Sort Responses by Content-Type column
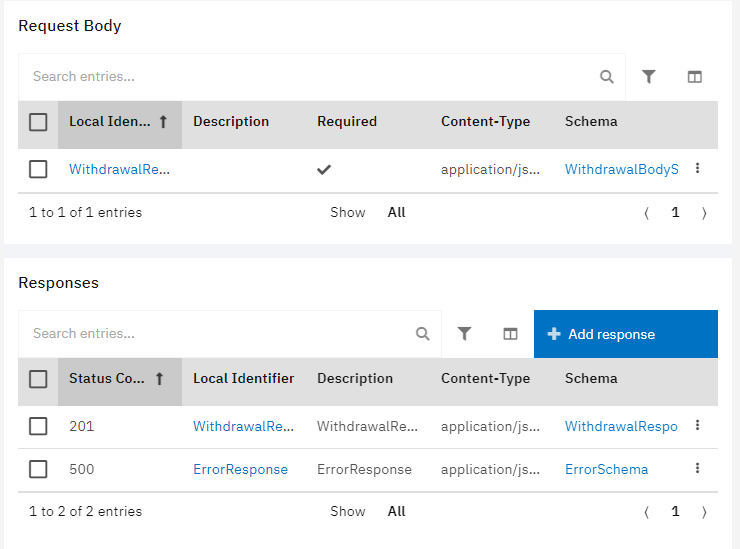The height and width of the screenshot is (549, 740). pos(486,378)
